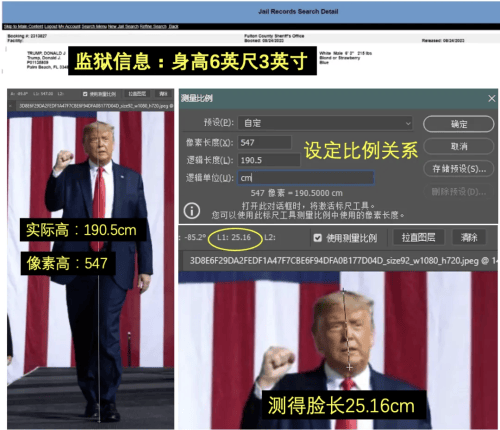Open the 预设 preset dropdown
This screenshot has height=430, width=500.
point(325,123)
